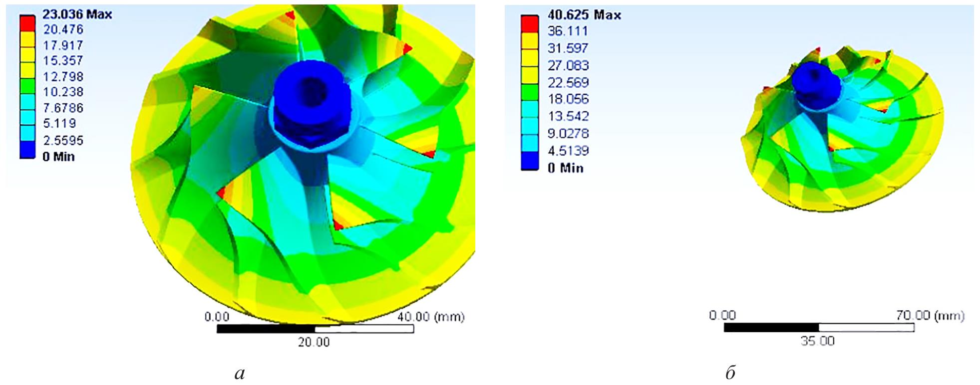Select the "40.00 (mm)" scale label

pos(431,317)
